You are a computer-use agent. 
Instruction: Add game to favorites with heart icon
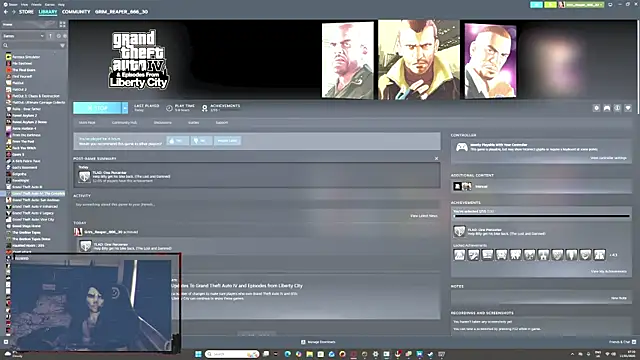pos(628,108)
